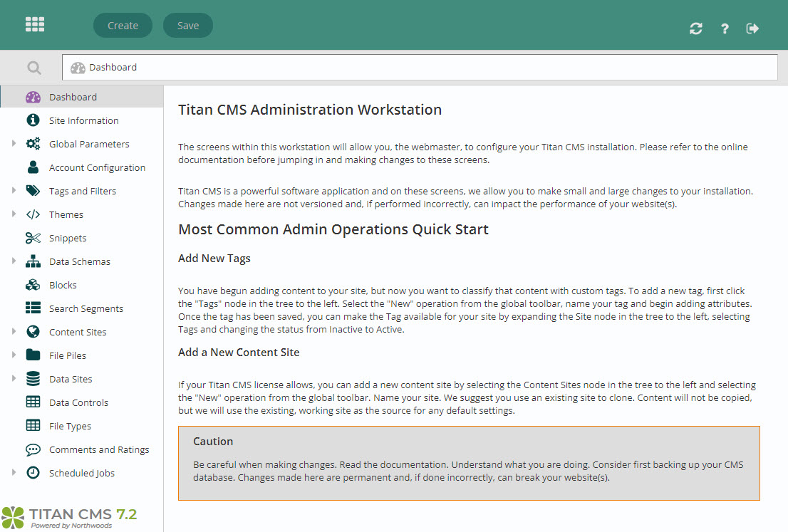
Task: Click the File Piles folder icon
Action: point(33,355)
